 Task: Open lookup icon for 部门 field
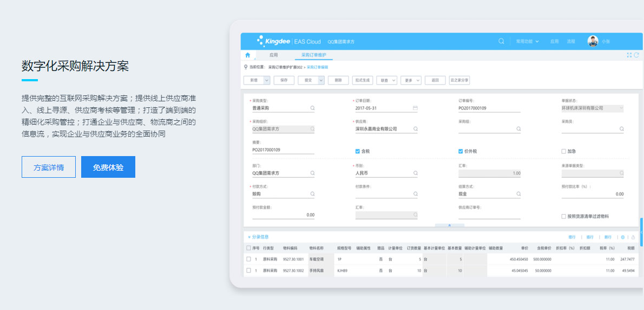click(312, 173)
